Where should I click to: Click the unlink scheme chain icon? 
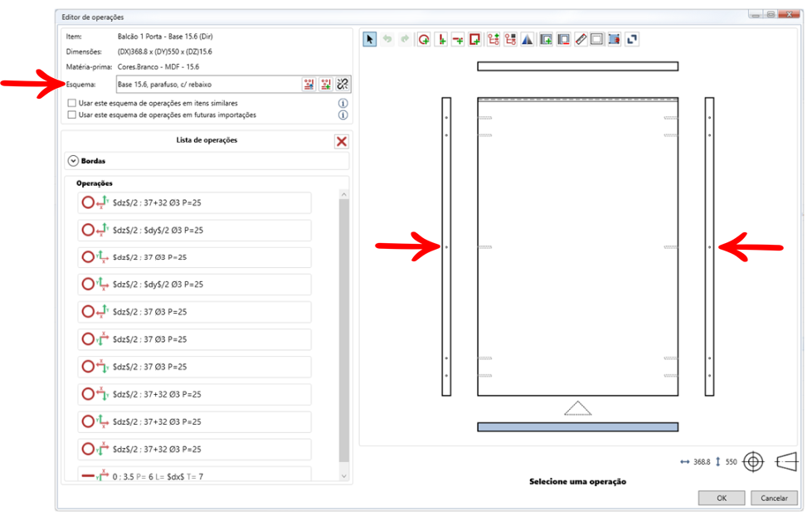pyautogui.click(x=343, y=84)
